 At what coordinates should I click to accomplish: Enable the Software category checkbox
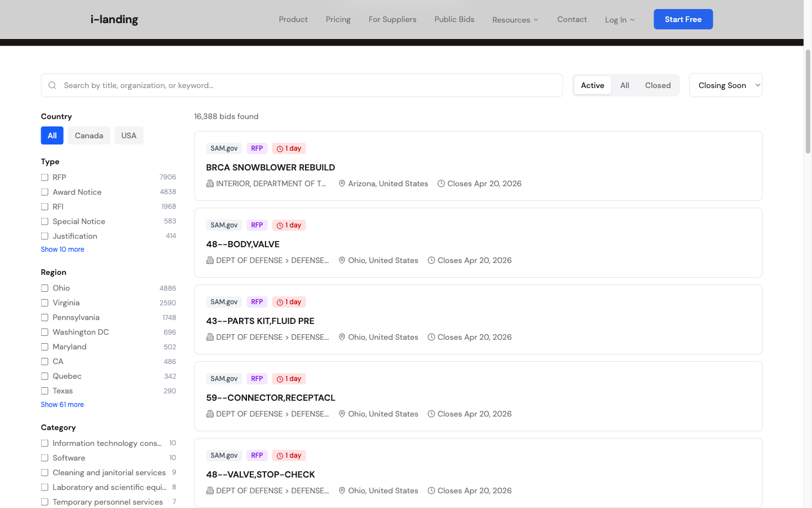click(45, 458)
